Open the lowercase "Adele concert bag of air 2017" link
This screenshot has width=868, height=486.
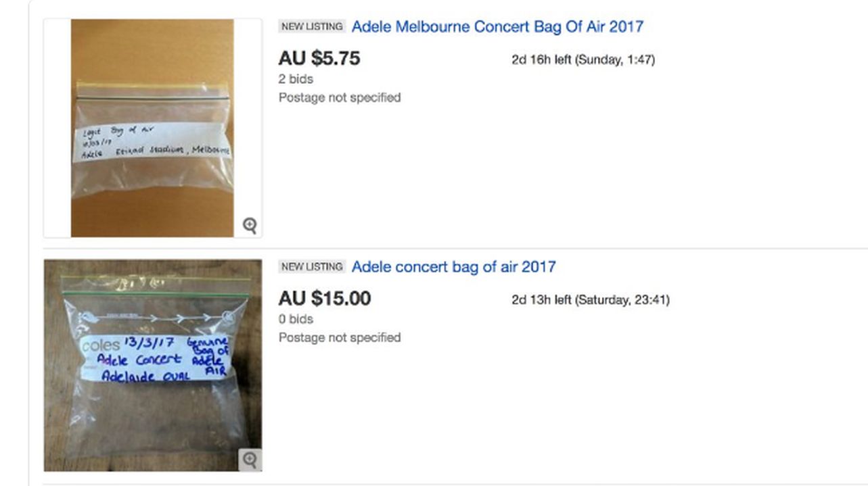(453, 267)
